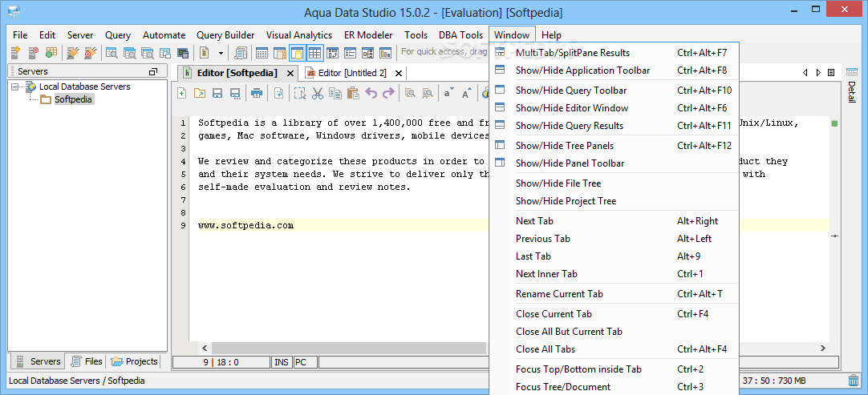Click the Find and Replace icon beside Find
The width and height of the screenshot is (868, 395).
pos(428,93)
